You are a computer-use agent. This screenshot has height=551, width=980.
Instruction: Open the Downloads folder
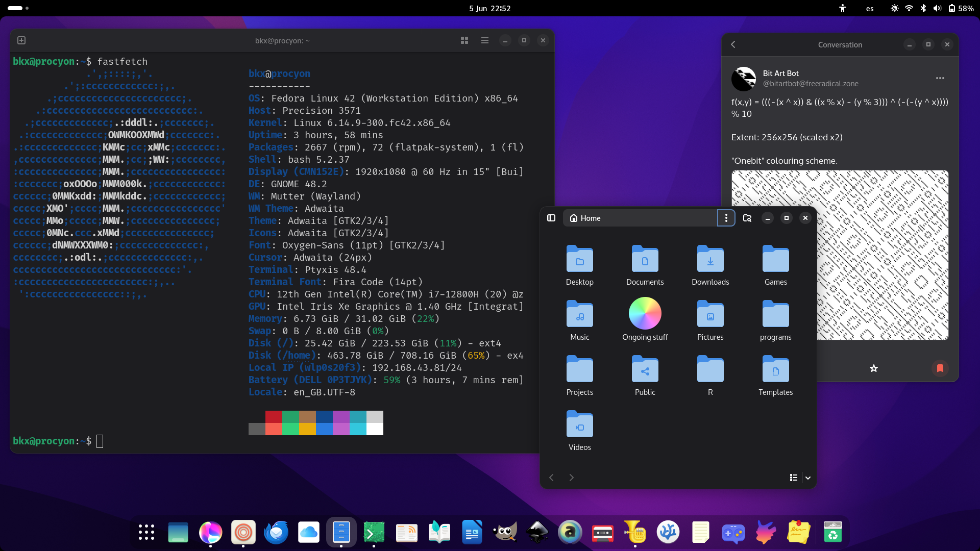(x=710, y=265)
